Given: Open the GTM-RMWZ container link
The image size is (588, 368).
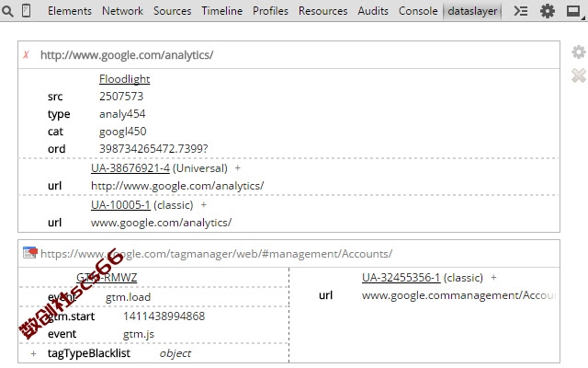Looking at the screenshot, I should pos(107,278).
